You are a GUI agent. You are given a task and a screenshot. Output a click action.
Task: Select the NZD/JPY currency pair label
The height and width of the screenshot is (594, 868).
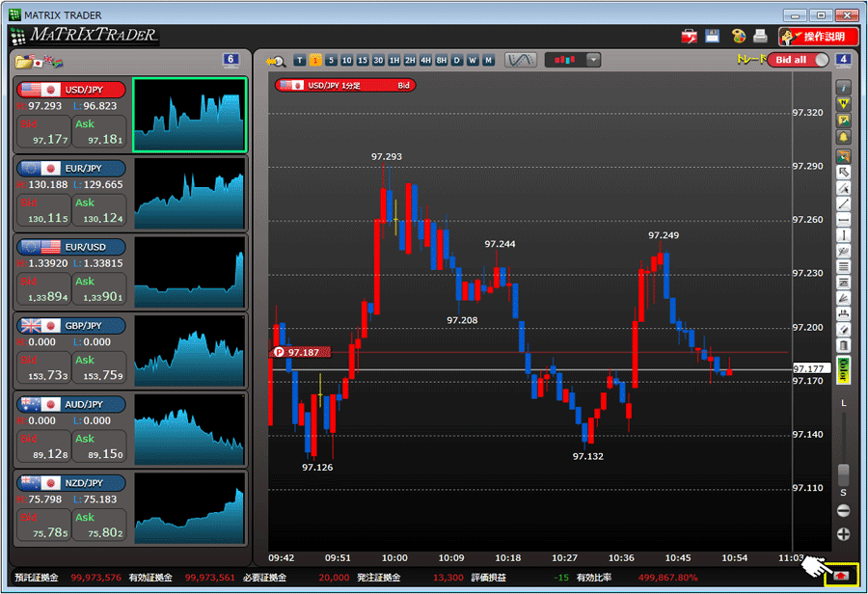click(70, 483)
